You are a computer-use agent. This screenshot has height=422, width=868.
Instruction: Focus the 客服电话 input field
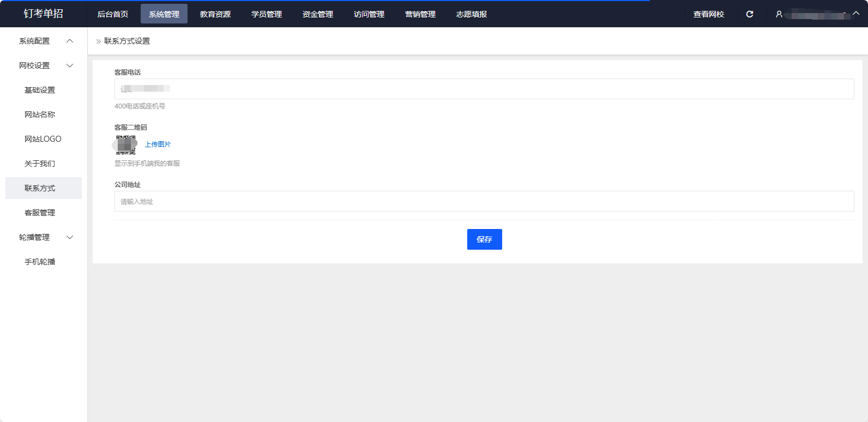tap(484, 89)
